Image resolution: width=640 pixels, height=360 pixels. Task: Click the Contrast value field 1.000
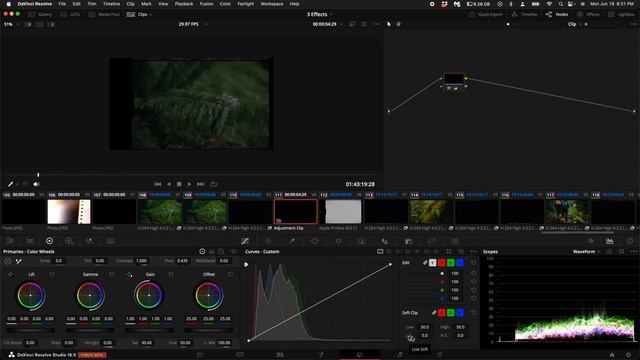click(142, 261)
